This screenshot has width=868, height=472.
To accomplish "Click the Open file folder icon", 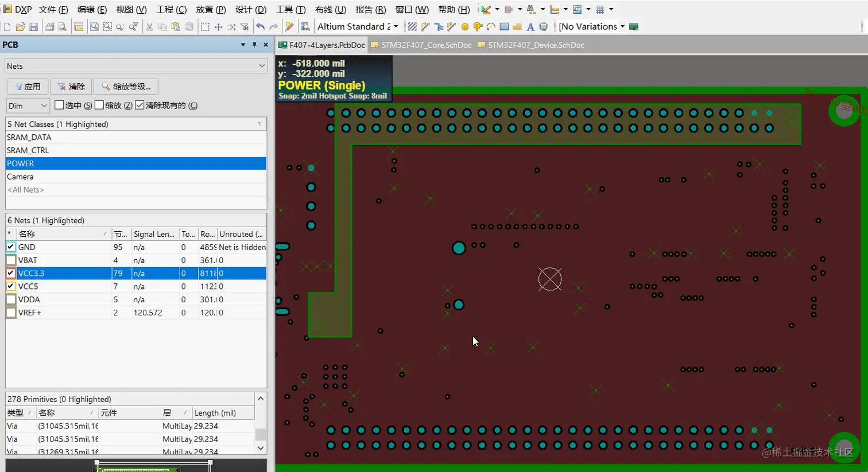I will click(x=20, y=27).
